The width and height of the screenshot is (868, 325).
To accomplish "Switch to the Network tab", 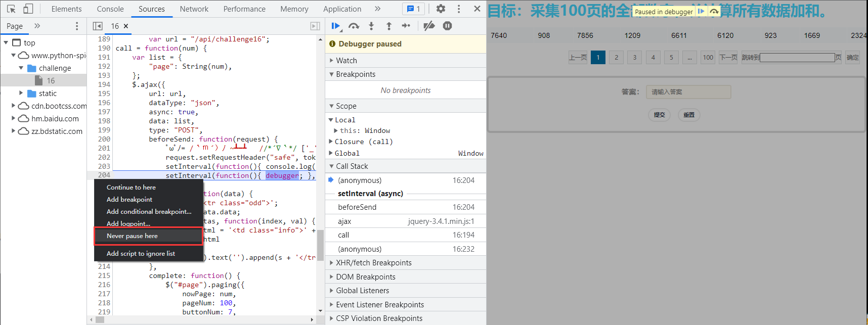I will pyautogui.click(x=194, y=9).
